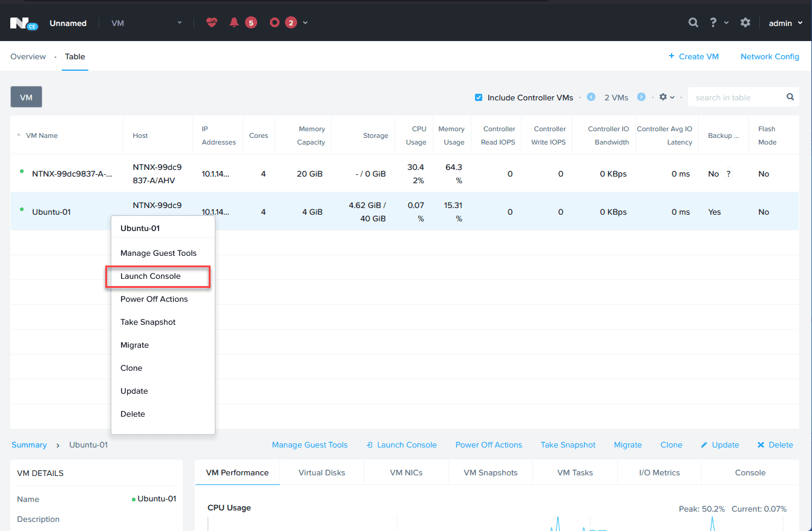Expand the VM entity dropdown in header

(179, 22)
